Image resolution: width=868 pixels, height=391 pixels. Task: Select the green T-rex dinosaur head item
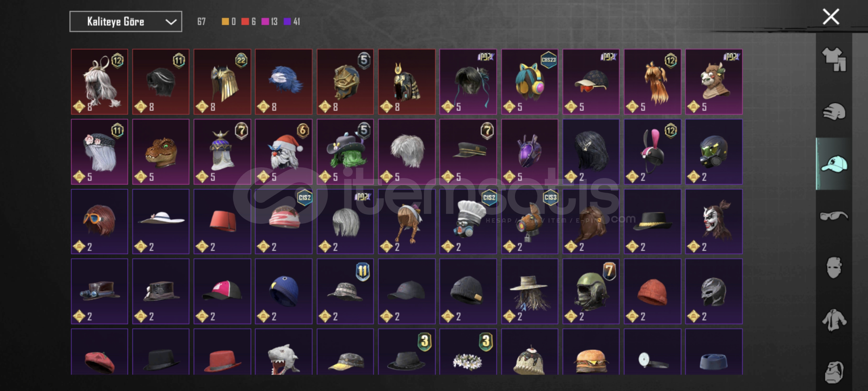[x=161, y=152]
